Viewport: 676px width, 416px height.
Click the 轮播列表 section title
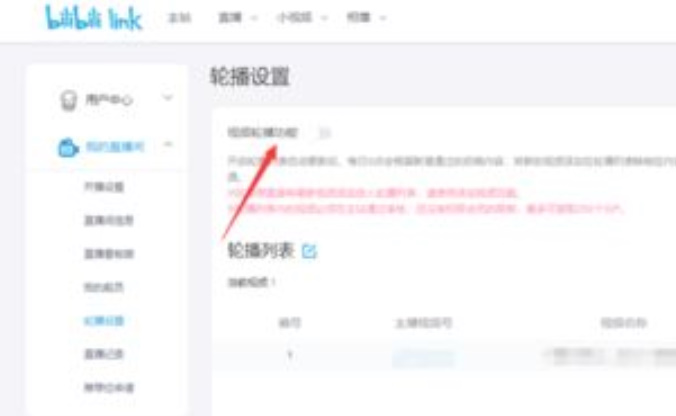click(x=260, y=251)
